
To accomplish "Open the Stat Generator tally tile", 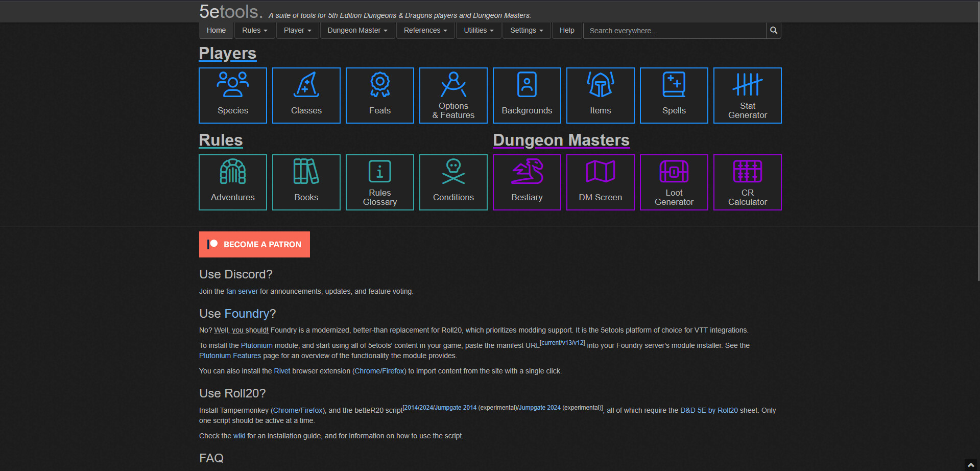I will [748, 96].
